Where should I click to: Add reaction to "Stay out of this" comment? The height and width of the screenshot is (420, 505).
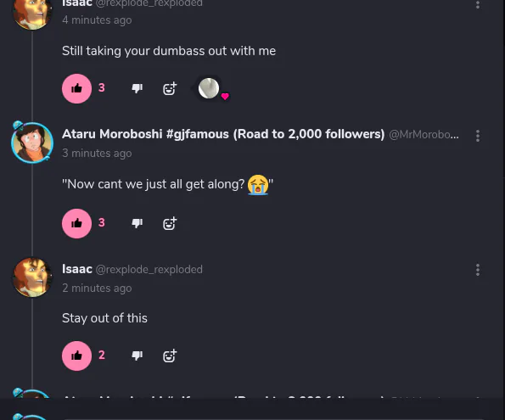[170, 356]
